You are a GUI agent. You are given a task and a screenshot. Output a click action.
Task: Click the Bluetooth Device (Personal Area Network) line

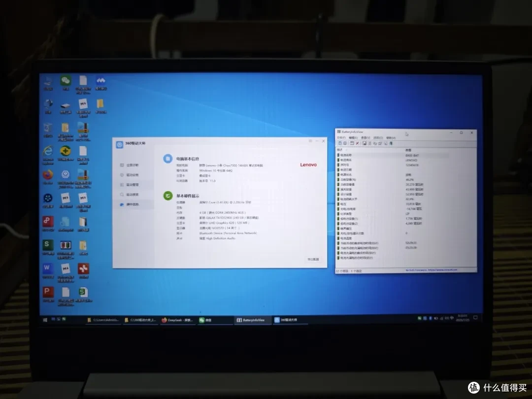(x=228, y=233)
